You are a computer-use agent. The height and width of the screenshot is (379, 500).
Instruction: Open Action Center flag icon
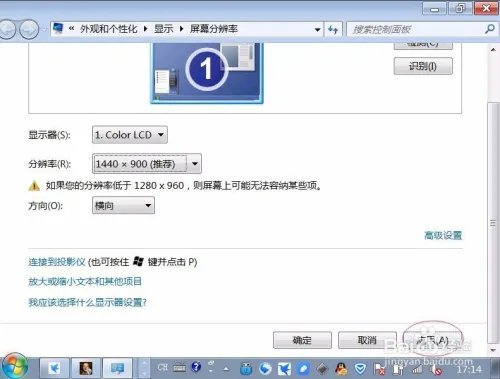(x=379, y=369)
